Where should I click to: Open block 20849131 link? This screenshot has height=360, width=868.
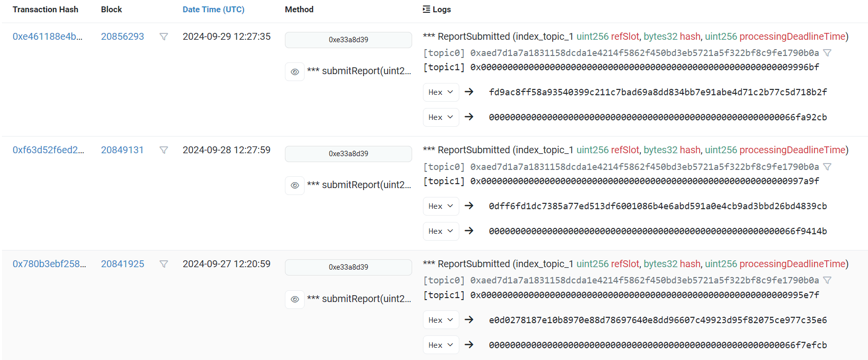click(x=122, y=150)
